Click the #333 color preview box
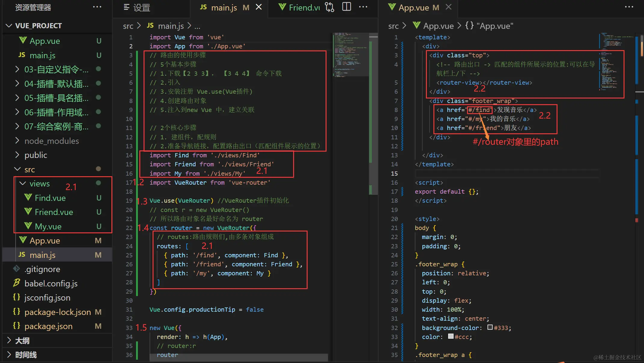The height and width of the screenshot is (363, 644). (490, 327)
